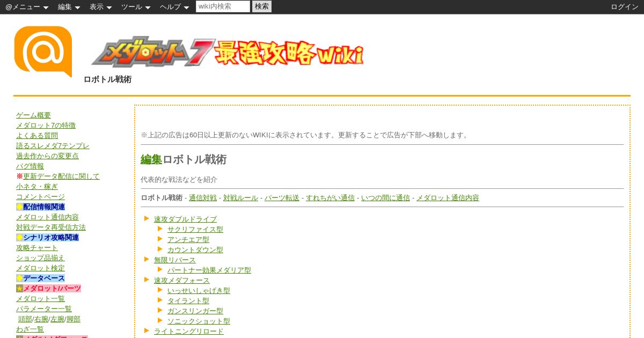644x338 pixels.
Task: Click the orange @wiki logo icon
Action: [43, 52]
